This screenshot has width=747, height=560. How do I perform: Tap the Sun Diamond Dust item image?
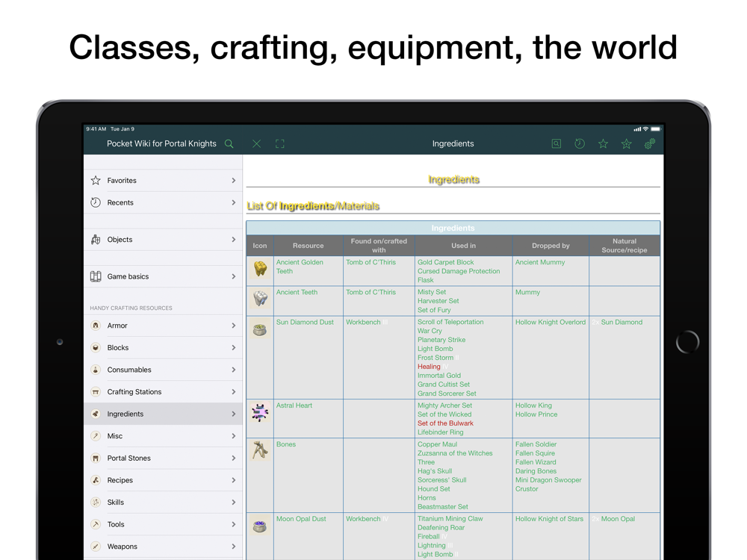(x=260, y=329)
